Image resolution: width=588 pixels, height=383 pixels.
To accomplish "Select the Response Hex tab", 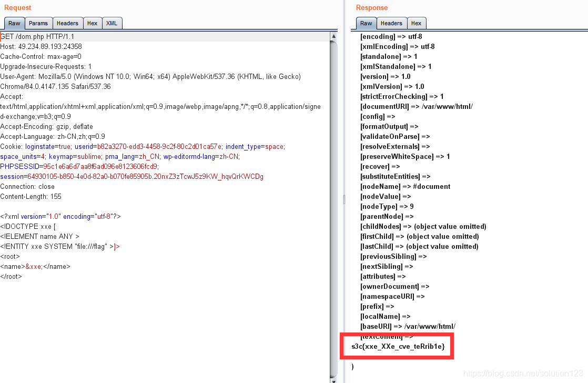I will click(416, 23).
